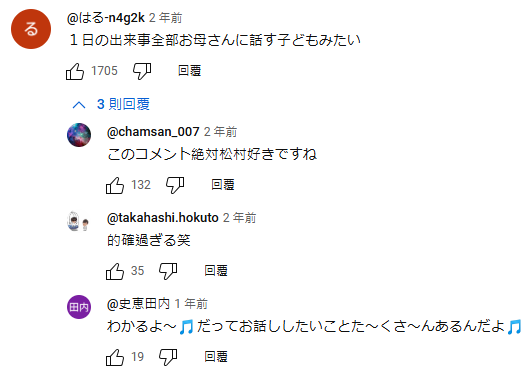Like the reply by @史恵田内
525x373 pixels.
[115, 357]
